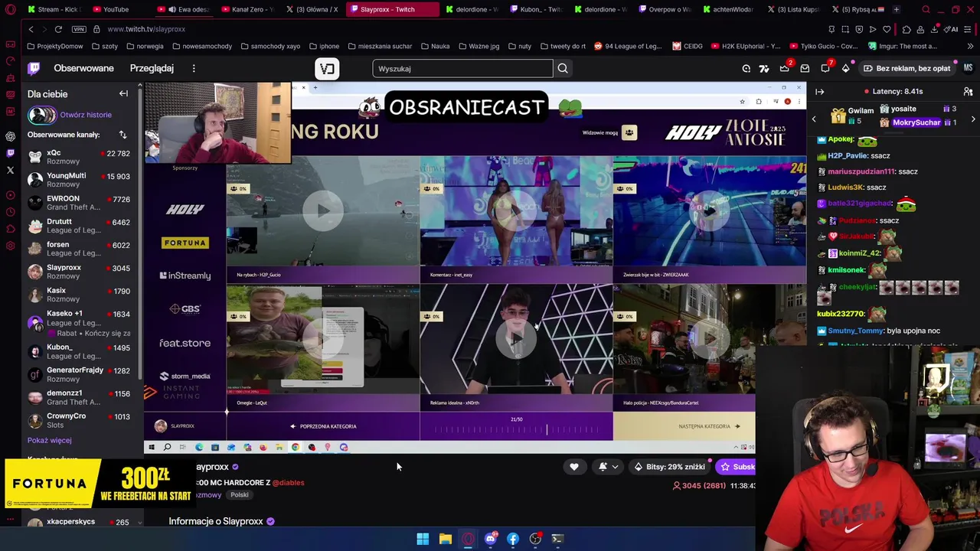Click Bez reklam, bez opłat button

(906, 68)
